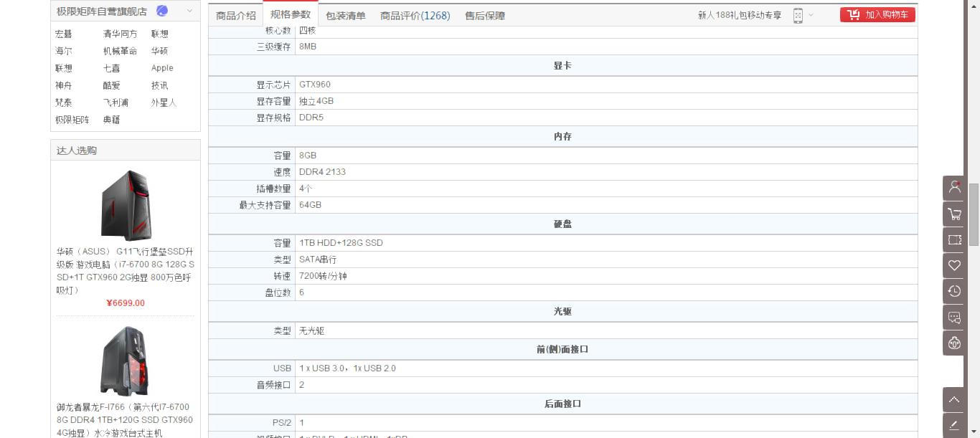The width and height of the screenshot is (980, 438).
Task: Open the Apple brand link
Action: click(x=162, y=68)
